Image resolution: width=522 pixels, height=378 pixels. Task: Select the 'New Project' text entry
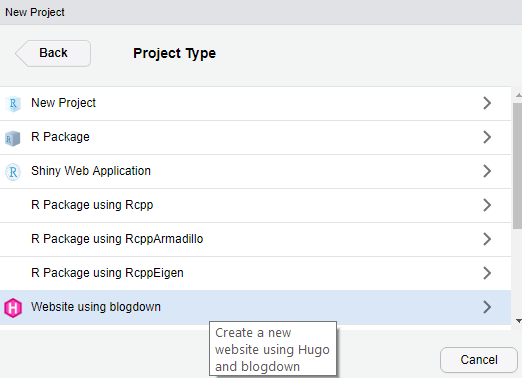63,103
